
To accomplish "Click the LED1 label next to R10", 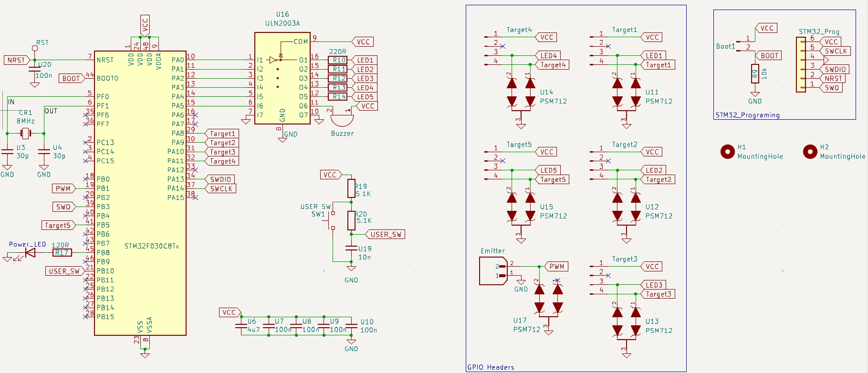I will point(365,60).
